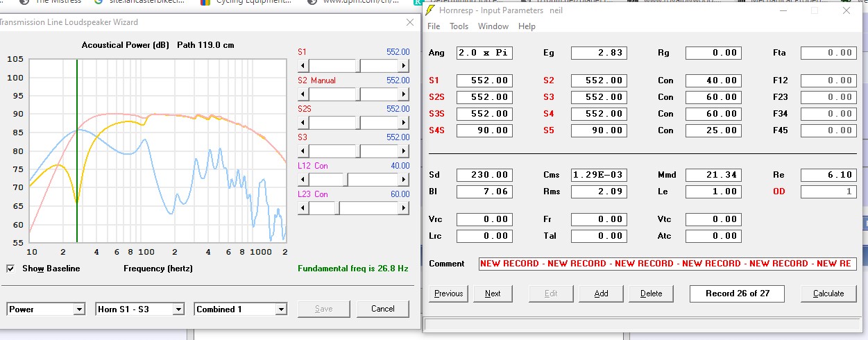Click the Bl field showing 7.06

tap(484, 192)
